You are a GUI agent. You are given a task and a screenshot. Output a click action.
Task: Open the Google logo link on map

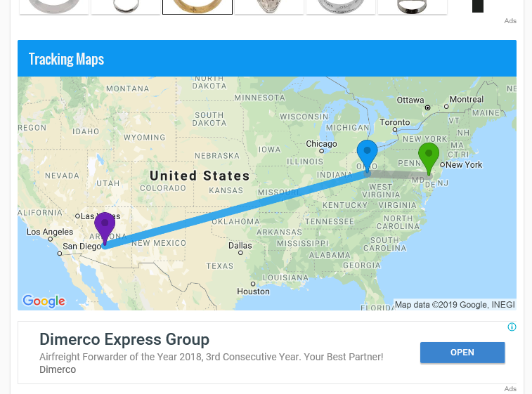[44, 301]
